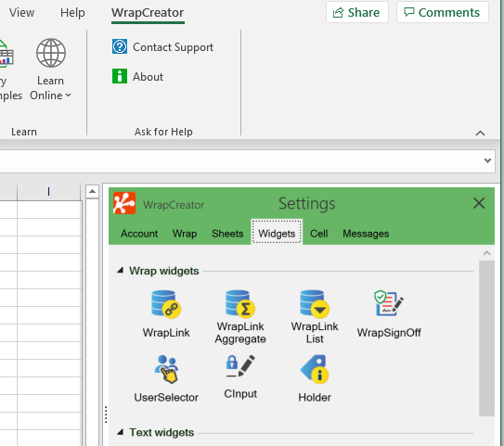Click Contact Support

(162, 47)
